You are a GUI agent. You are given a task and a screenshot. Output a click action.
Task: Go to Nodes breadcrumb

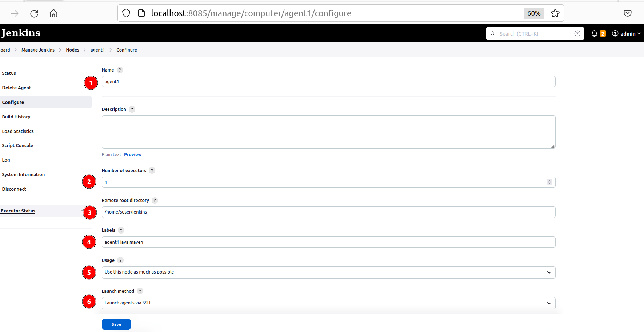(72, 50)
